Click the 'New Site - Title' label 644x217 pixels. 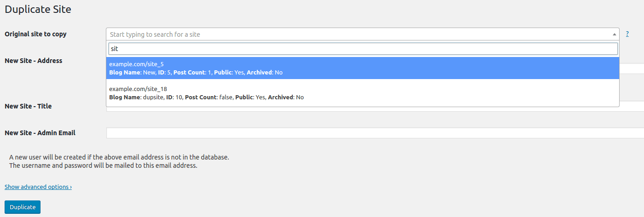pos(28,106)
